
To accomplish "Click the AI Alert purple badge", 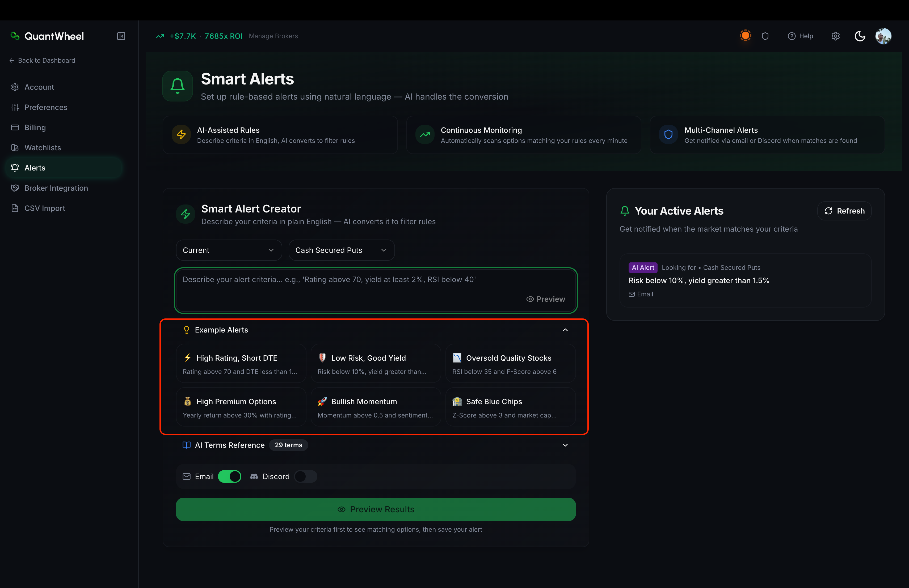I will coord(643,267).
